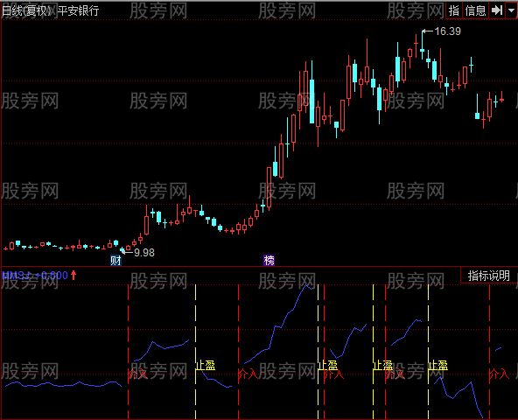Open the 信息 tab
518x420 pixels.
point(475,10)
